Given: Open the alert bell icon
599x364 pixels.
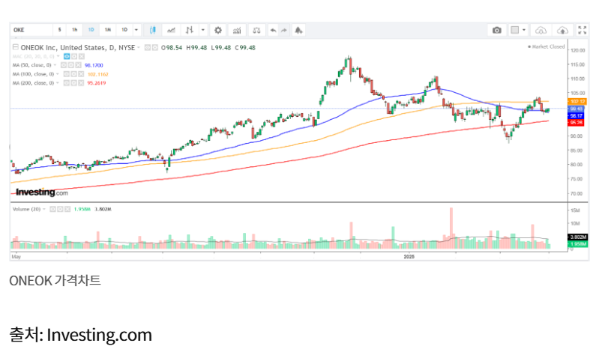Looking at the screenshot, I should coord(298,30).
